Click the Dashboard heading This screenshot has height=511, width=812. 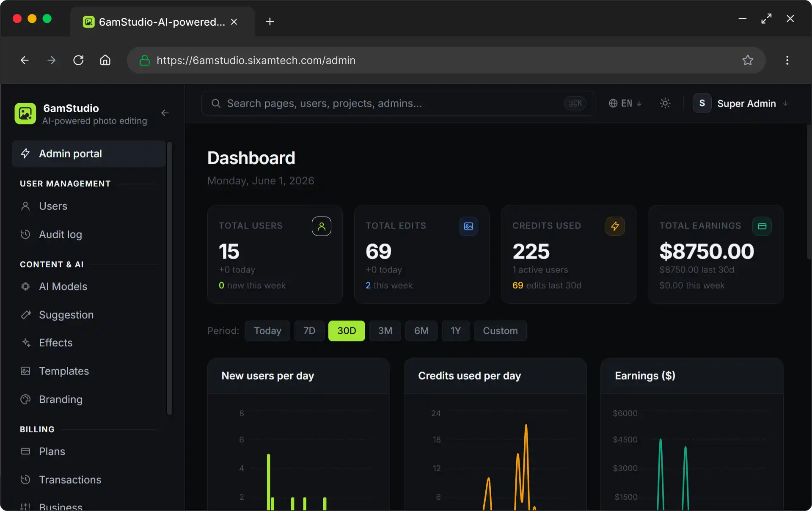click(x=251, y=158)
